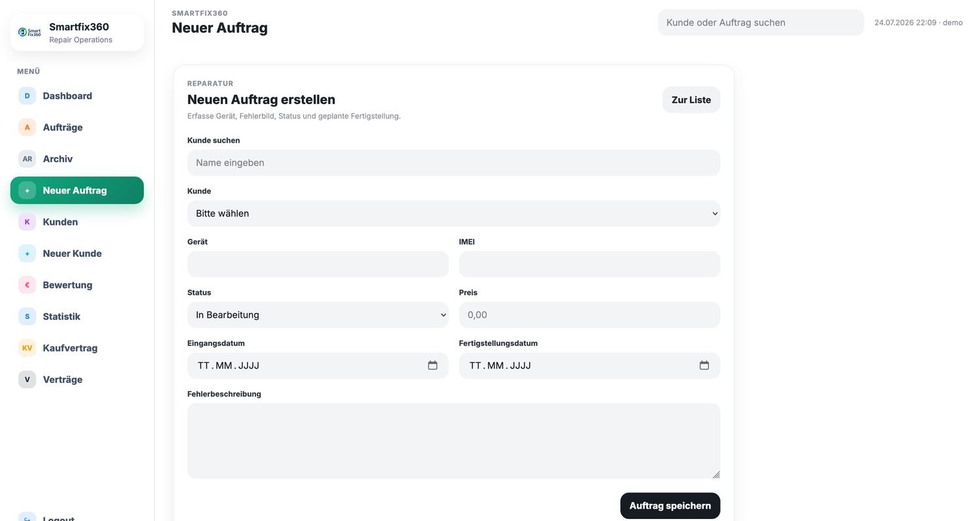Go to the Aufträge page

[x=77, y=127]
